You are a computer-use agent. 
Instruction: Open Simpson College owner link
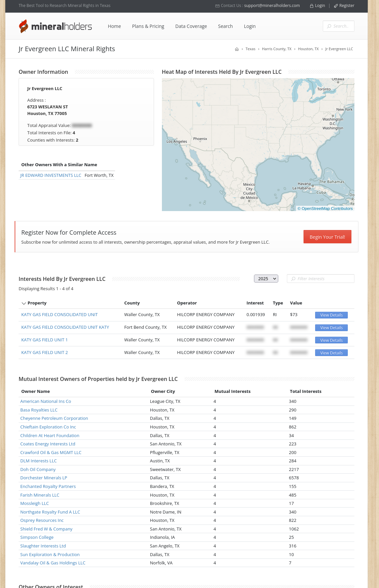tap(37, 537)
